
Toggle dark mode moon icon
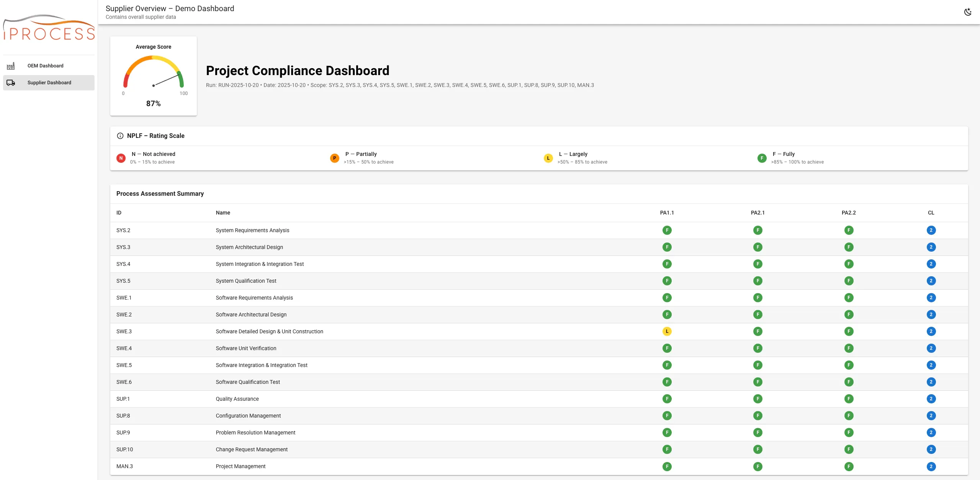click(x=968, y=12)
